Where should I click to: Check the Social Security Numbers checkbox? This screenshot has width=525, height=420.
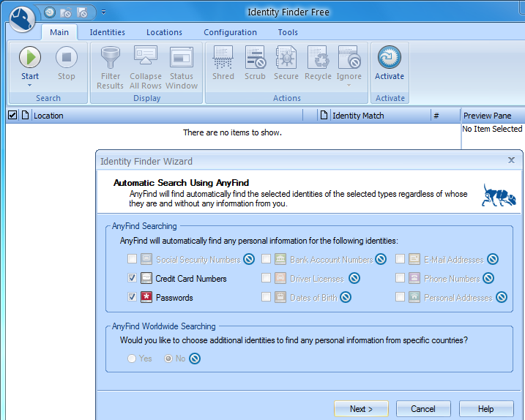click(132, 259)
